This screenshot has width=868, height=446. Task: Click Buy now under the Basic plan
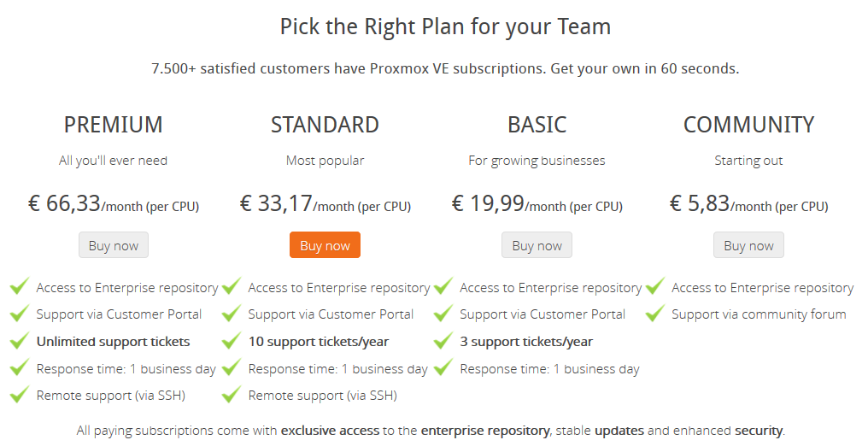tap(537, 245)
